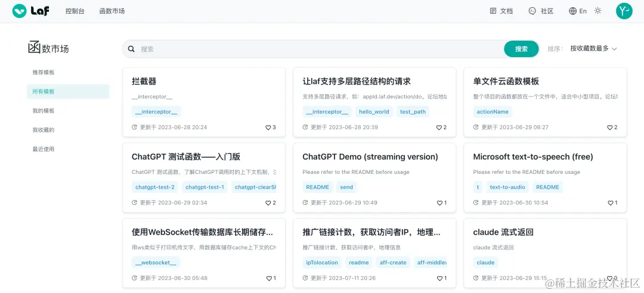
Task: Click the aff-create function tag
Action: coord(393,263)
